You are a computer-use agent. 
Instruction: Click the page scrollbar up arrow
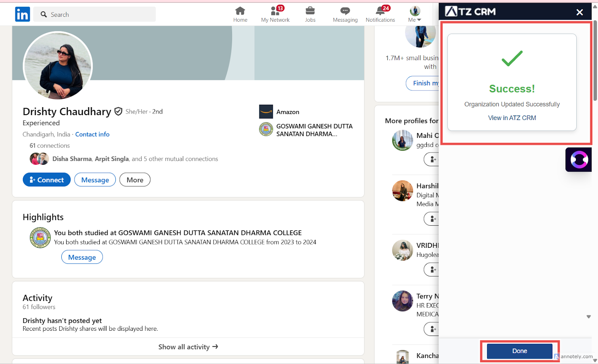[595, 6]
